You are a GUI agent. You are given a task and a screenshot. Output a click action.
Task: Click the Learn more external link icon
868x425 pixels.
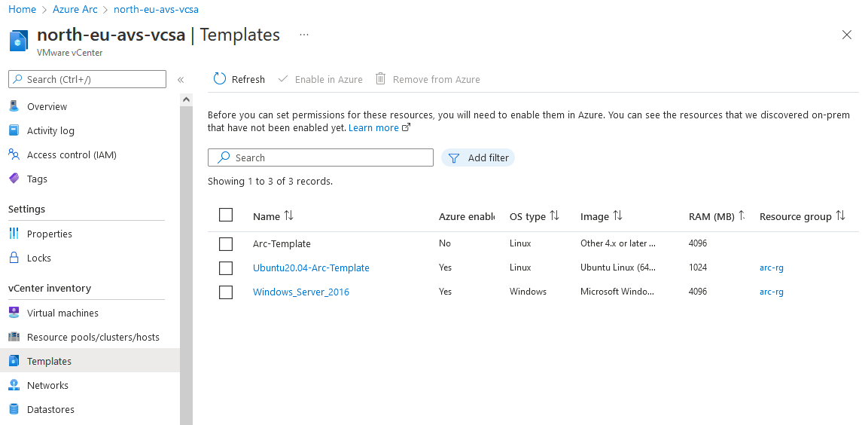(406, 127)
